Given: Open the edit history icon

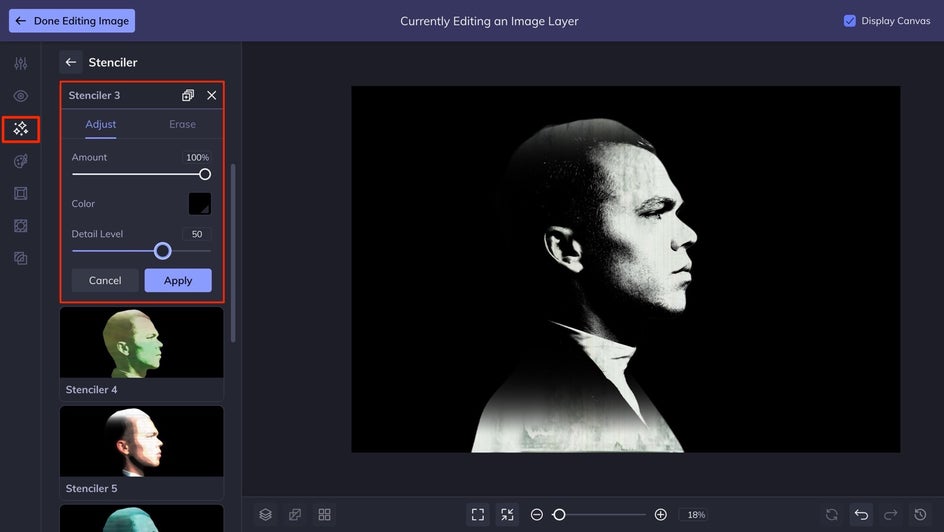Looking at the screenshot, I should (920, 515).
